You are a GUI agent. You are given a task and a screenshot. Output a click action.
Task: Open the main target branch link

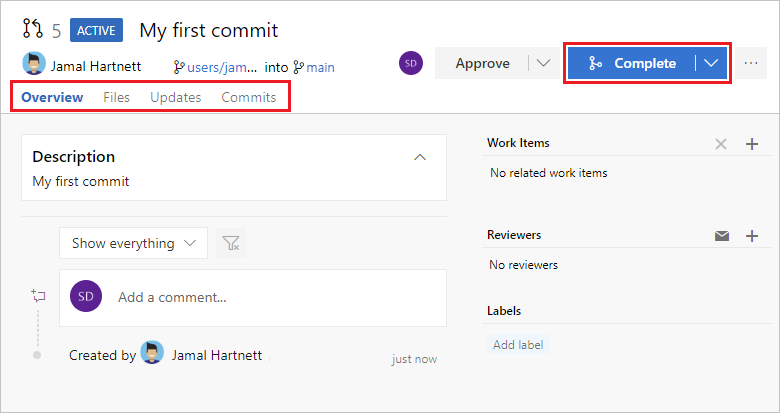[314, 67]
